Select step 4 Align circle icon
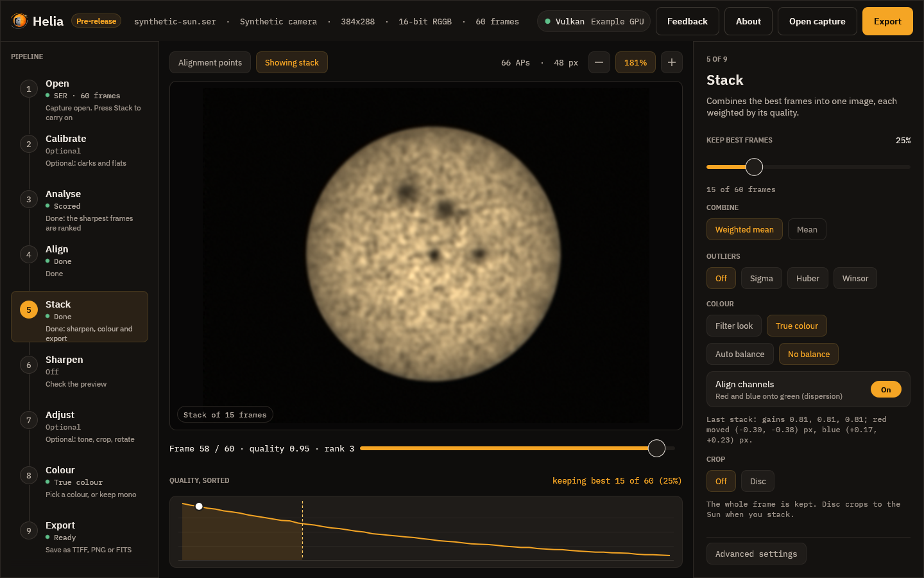 28,254
